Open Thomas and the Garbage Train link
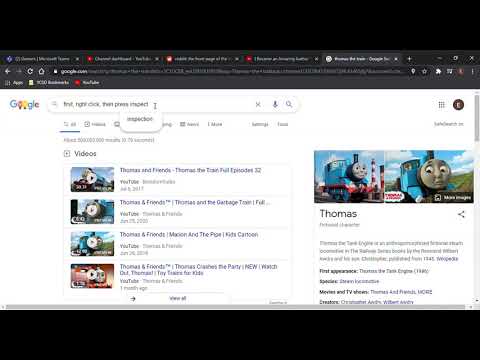 click(195, 202)
